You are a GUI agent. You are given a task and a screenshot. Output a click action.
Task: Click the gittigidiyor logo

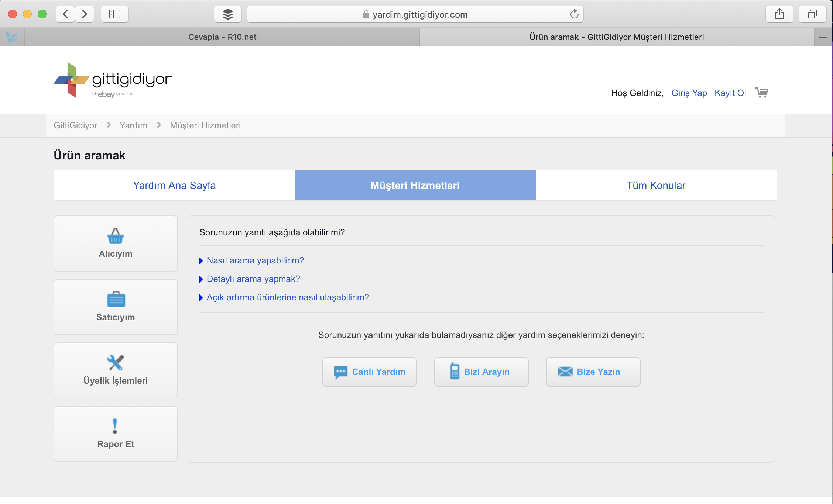(x=113, y=80)
